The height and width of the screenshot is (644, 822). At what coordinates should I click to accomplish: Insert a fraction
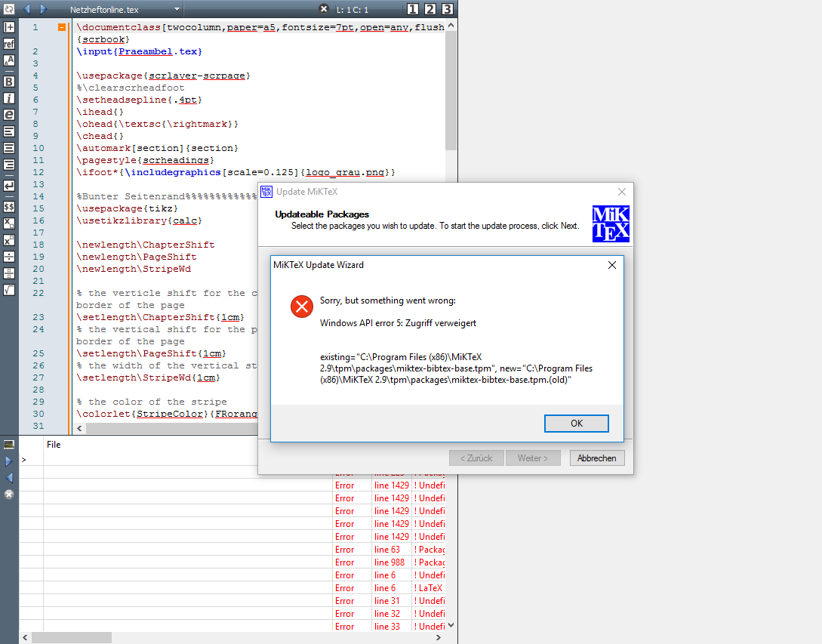(x=9, y=273)
